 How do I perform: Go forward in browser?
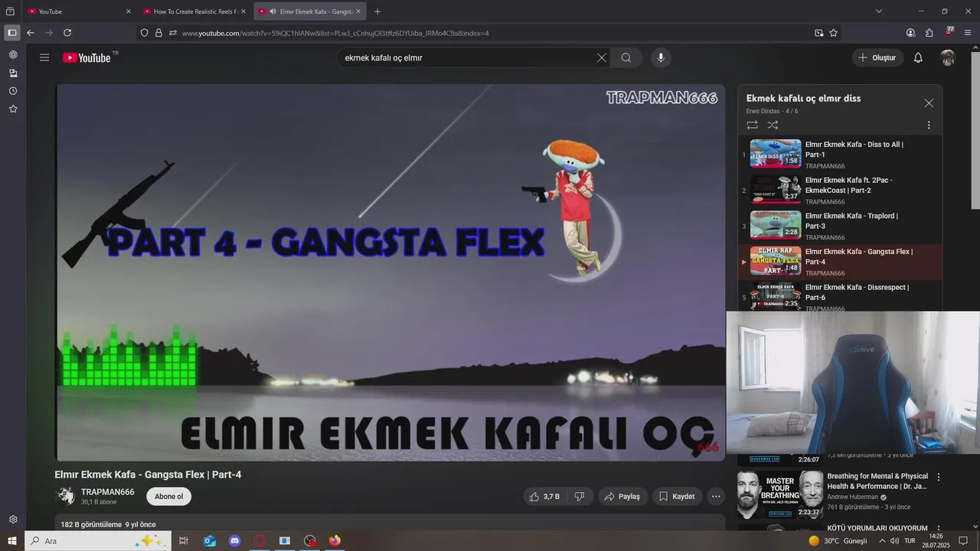[x=49, y=33]
